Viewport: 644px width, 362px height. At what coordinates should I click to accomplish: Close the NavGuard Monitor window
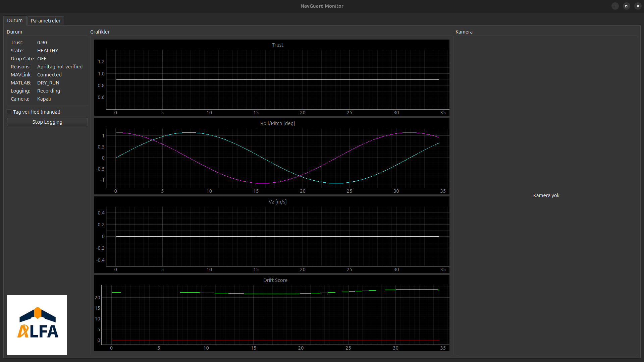(638, 6)
